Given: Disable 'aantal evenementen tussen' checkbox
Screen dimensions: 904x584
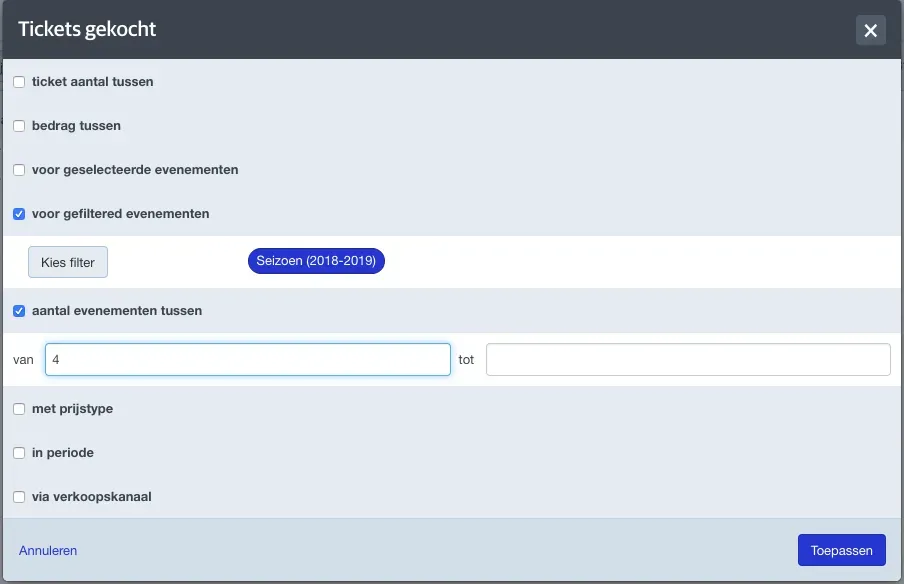Looking at the screenshot, I should tap(19, 311).
